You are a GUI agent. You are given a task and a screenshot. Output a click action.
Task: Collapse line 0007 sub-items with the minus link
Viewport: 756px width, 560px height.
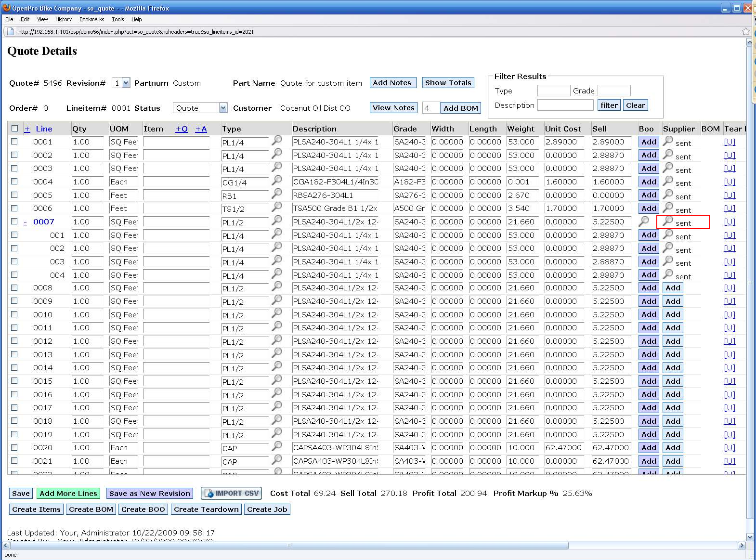(26, 222)
